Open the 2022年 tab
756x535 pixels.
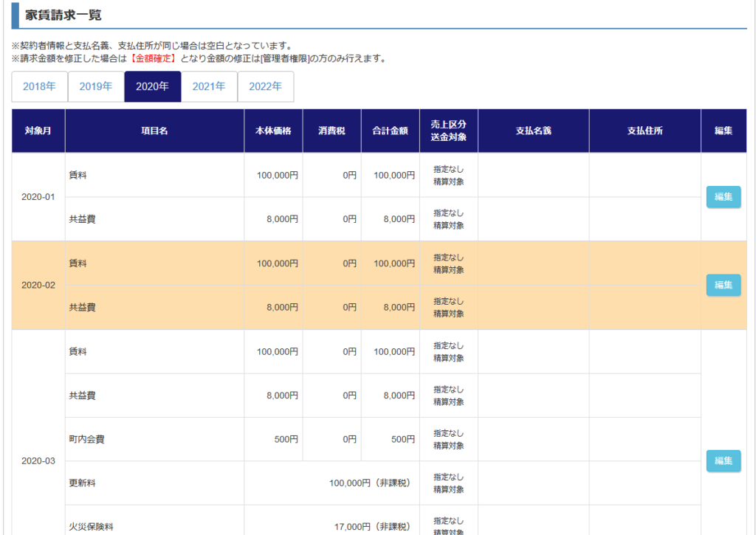point(265,87)
